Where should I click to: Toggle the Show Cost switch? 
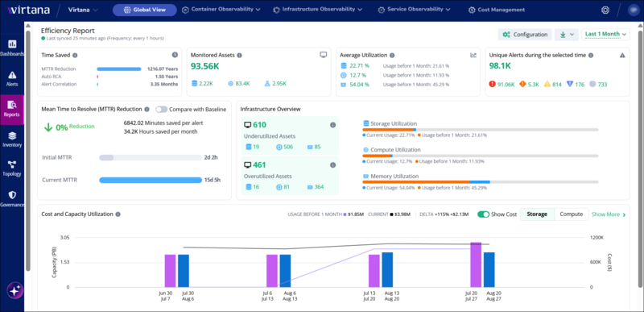(484, 214)
